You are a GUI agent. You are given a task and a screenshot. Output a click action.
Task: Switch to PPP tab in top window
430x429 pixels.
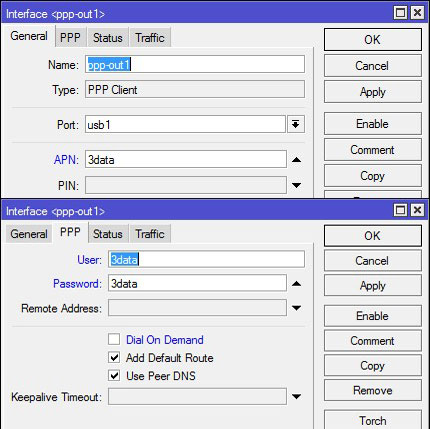pyautogui.click(x=70, y=38)
